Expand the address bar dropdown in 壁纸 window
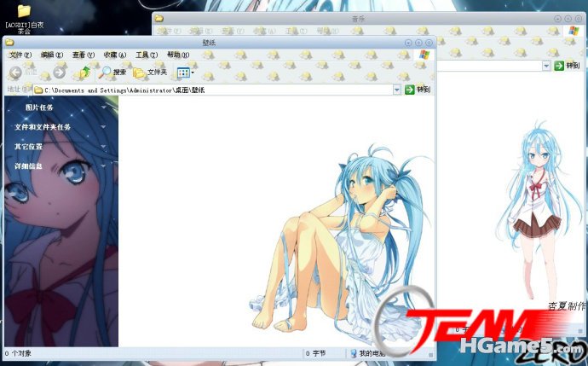Viewport: 588px width, 366px height. tap(397, 90)
